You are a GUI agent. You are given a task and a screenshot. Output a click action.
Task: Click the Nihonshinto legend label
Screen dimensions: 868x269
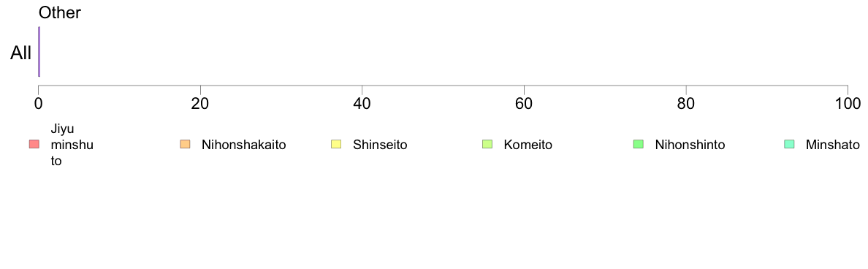[x=690, y=145]
